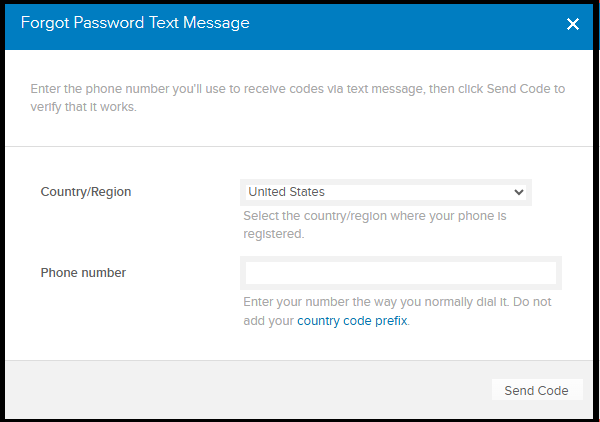Click the 'registered.' hint text under the country selector
600x422 pixels.
[273, 234]
